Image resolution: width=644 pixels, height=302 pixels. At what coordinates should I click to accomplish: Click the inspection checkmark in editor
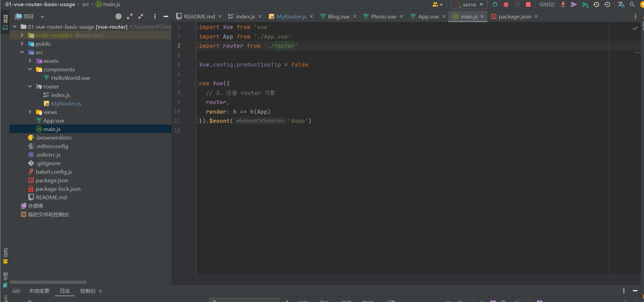[635, 28]
